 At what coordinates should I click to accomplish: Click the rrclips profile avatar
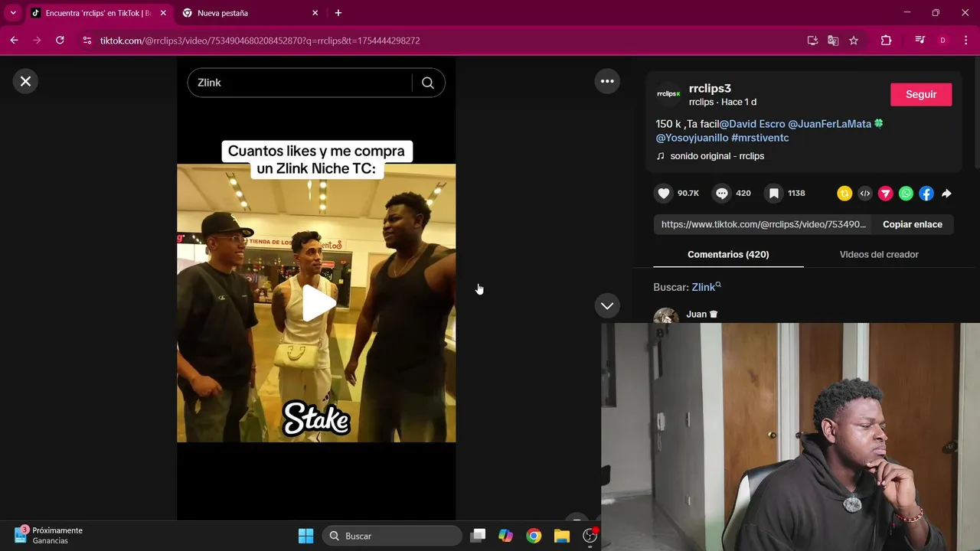(x=668, y=94)
